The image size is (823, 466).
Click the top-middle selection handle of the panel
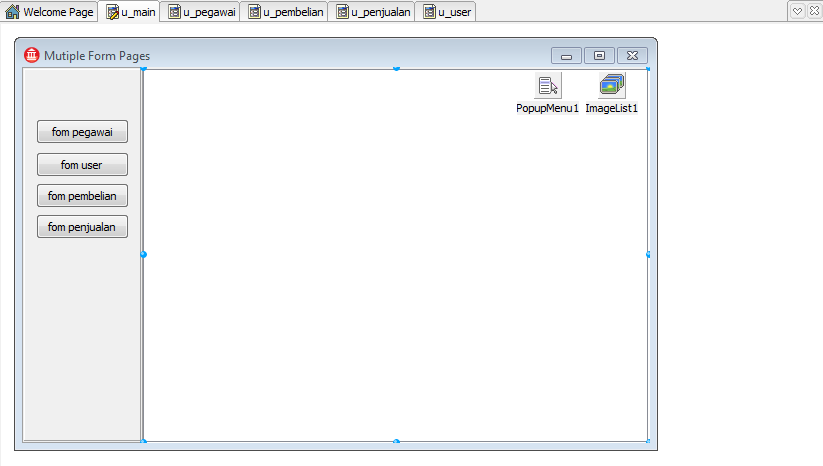pyautogui.click(x=396, y=69)
